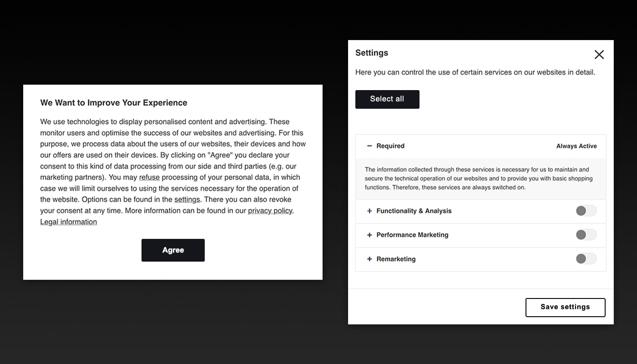Click the Always Active status label
This screenshot has width=637, height=364.
coord(576,146)
